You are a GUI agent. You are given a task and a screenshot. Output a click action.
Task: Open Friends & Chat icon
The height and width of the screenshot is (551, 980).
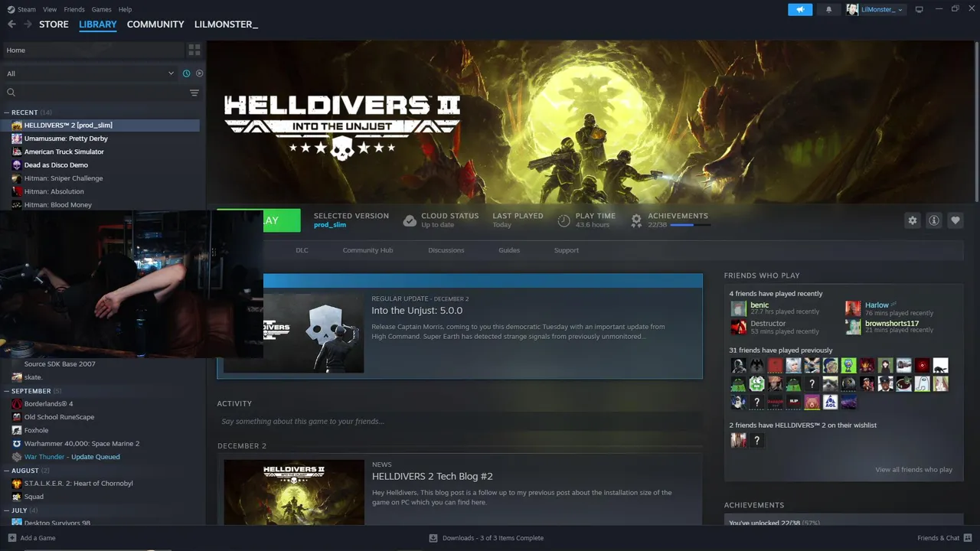967,538
